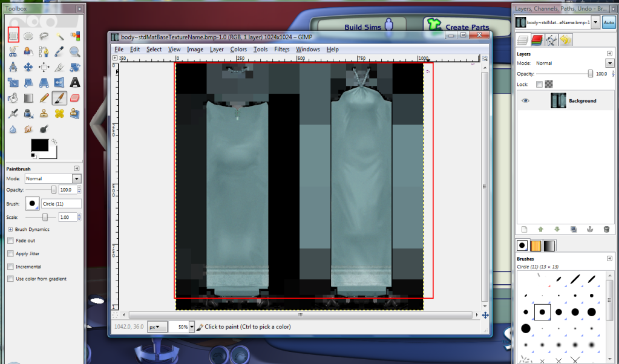Select the Flip tool
The width and height of the screenshot is (619, 364).
(x=59, y=82)
